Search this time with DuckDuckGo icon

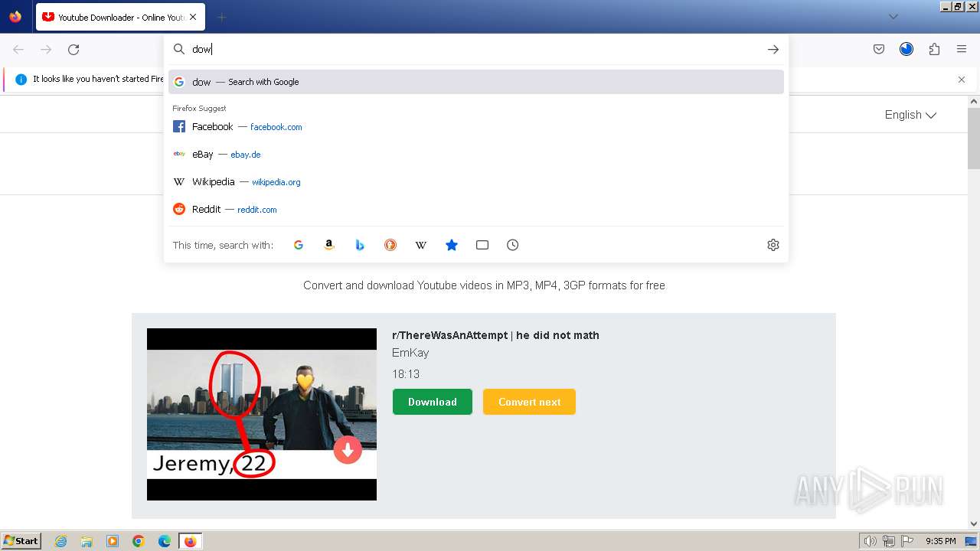click(390, 245)
